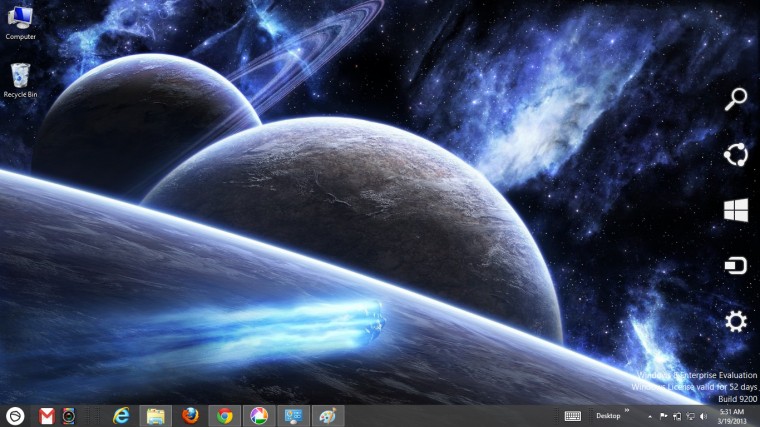
Task: Expand the Desktop toolbar chevron
Action: 627,411
